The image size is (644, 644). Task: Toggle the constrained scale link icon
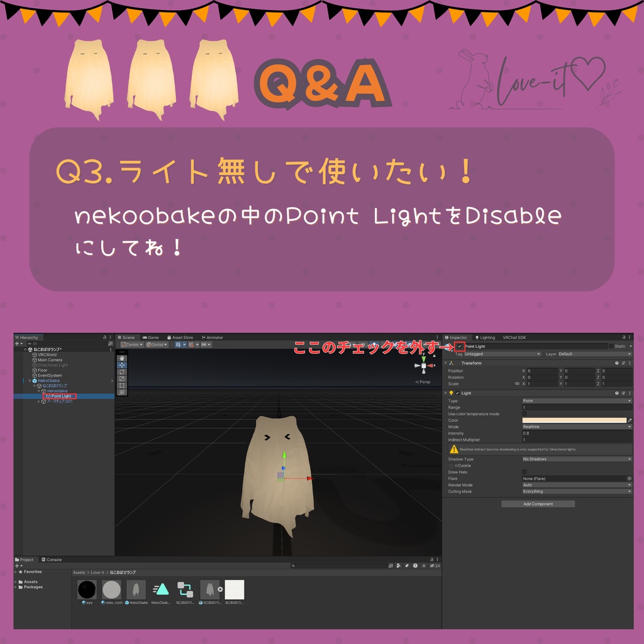tap(517, 384)
